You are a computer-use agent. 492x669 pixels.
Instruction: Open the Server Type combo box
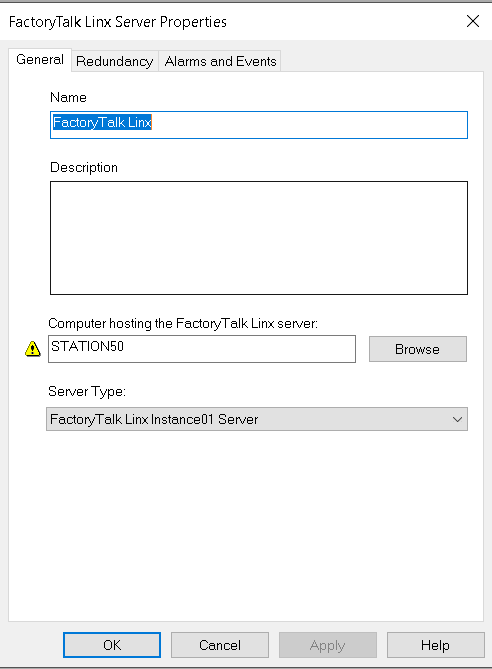pyautogui.click(x=257, y=419)
